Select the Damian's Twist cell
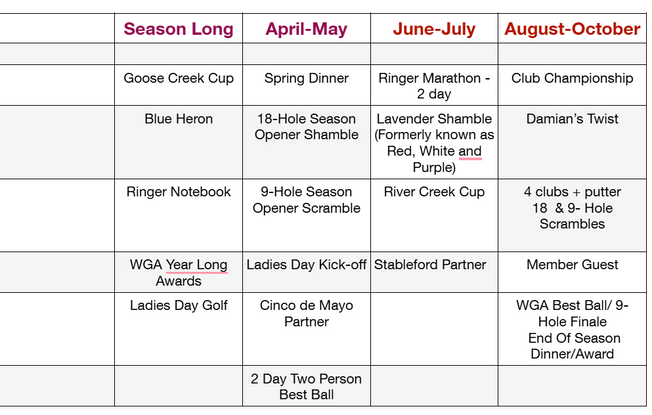 point(572,119)
